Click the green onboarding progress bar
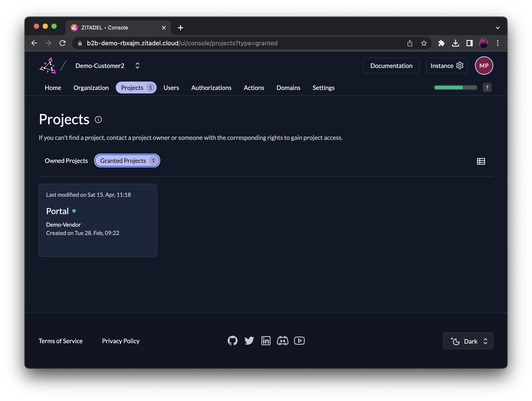The image size is (532, 401). (455, 88)
